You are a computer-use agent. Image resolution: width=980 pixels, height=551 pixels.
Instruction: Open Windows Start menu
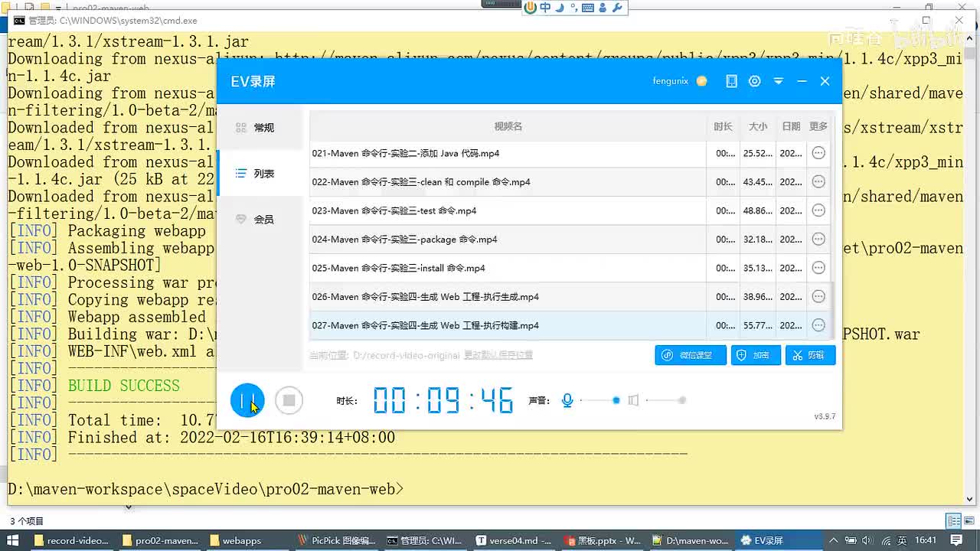[x=12, y=540]
